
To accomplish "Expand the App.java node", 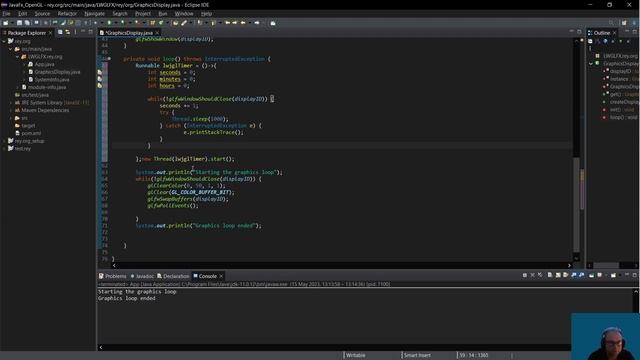I will [x=24, y=64].
